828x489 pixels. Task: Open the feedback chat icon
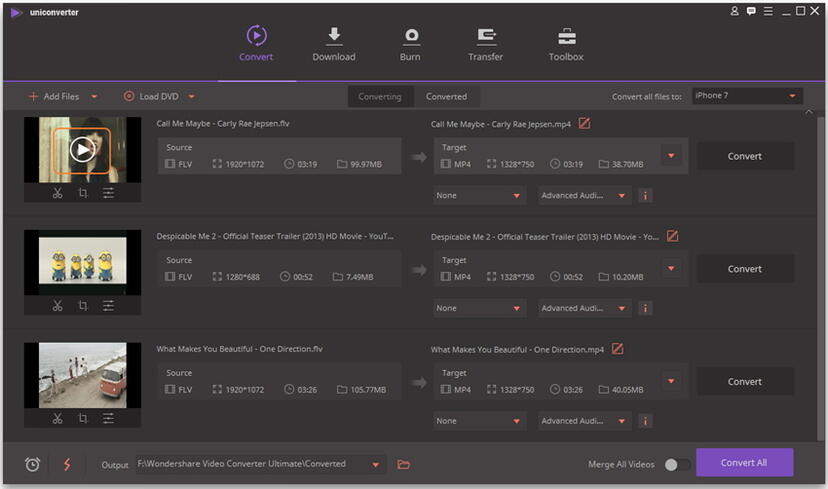751,11
